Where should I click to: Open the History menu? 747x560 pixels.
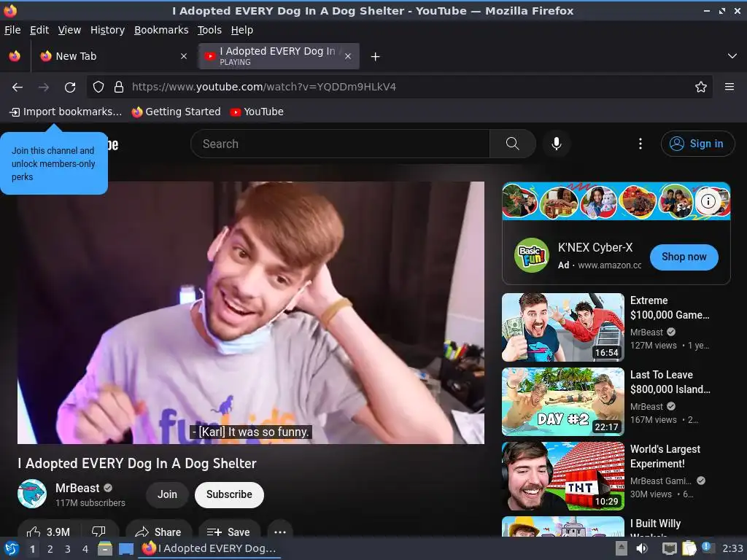click(x=107, y=30)
